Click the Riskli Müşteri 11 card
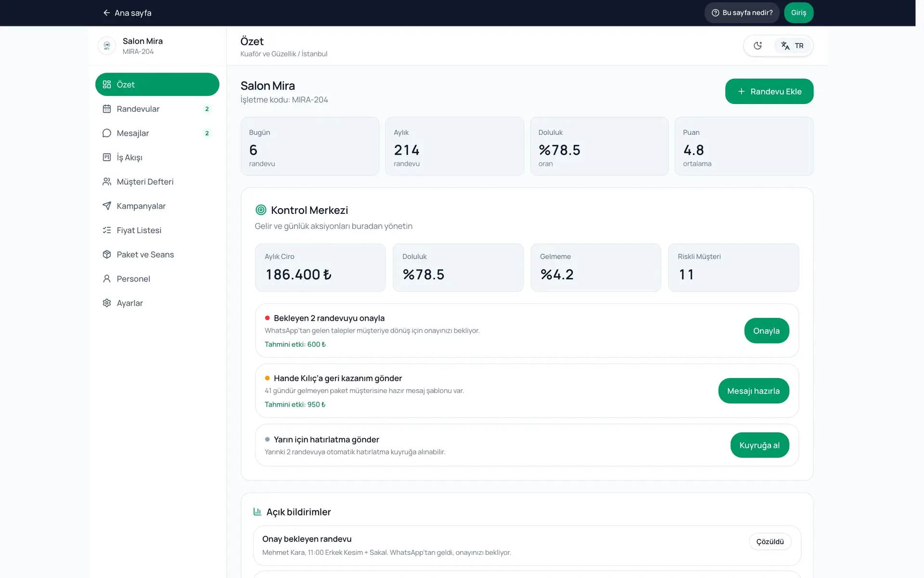Screen dimensions: 924x578 point(733,267)
